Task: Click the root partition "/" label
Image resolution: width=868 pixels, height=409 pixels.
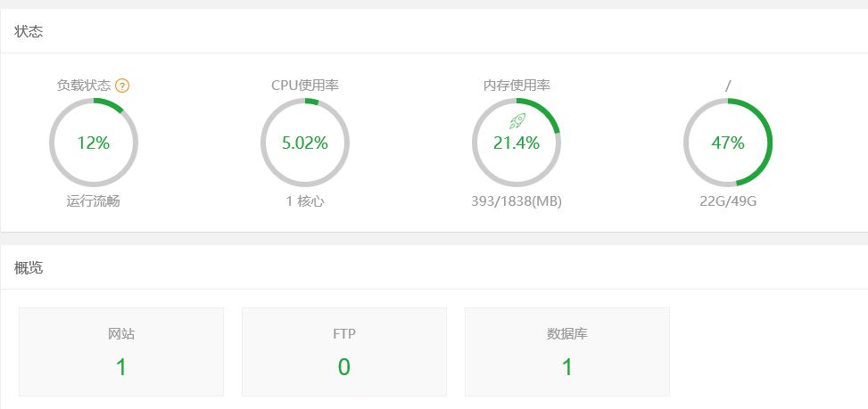Action: coord(728,86)
